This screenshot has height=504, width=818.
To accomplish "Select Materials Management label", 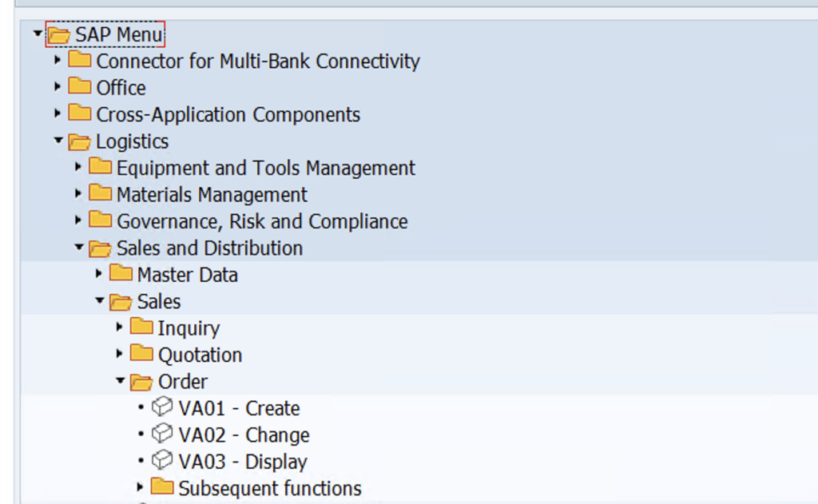I will (x=212, y=195).
